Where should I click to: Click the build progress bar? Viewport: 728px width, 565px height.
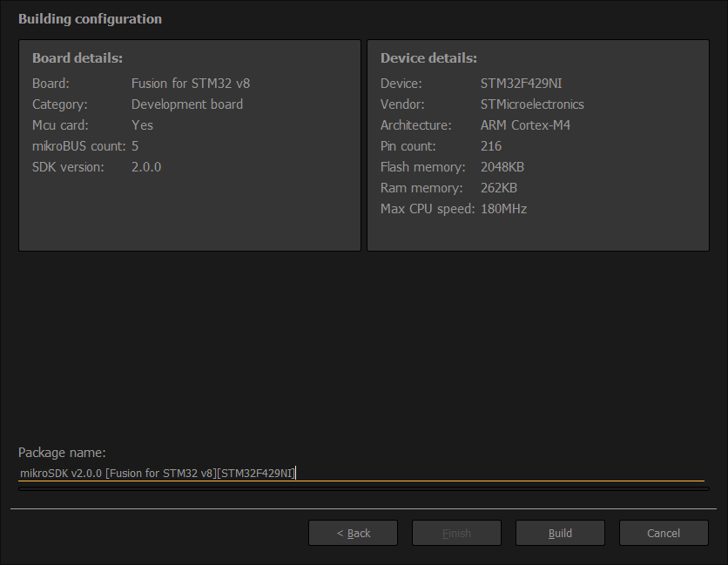point(364,489)
